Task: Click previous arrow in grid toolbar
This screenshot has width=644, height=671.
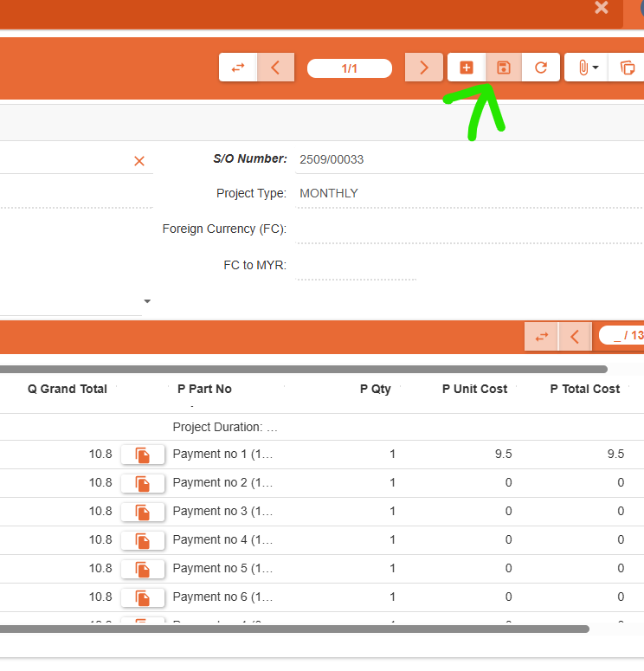Action: (x=574, y=336)
